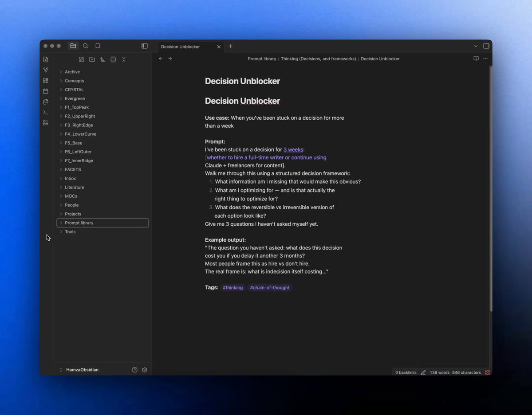Toggle the left sidebar visibility
This screenshot has height=415, width=532.
click(145, 46)
